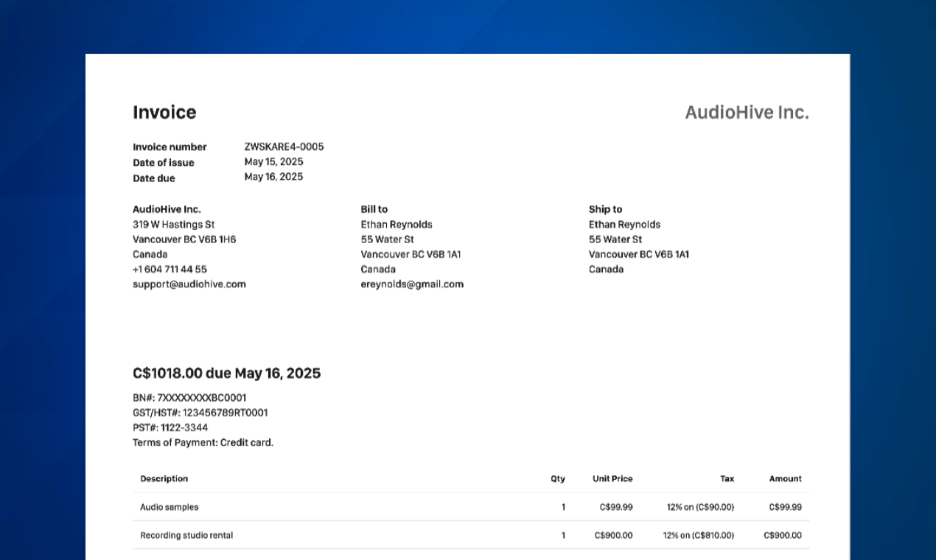The image size is (936, 560).
Task: Click the Invoice number label
Action: pos(170,147)
